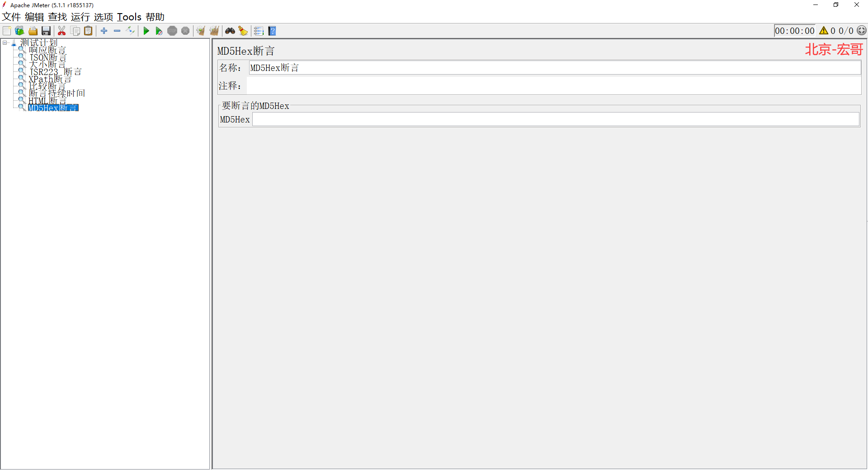Click the Open file folder icon

pos(33,31)
